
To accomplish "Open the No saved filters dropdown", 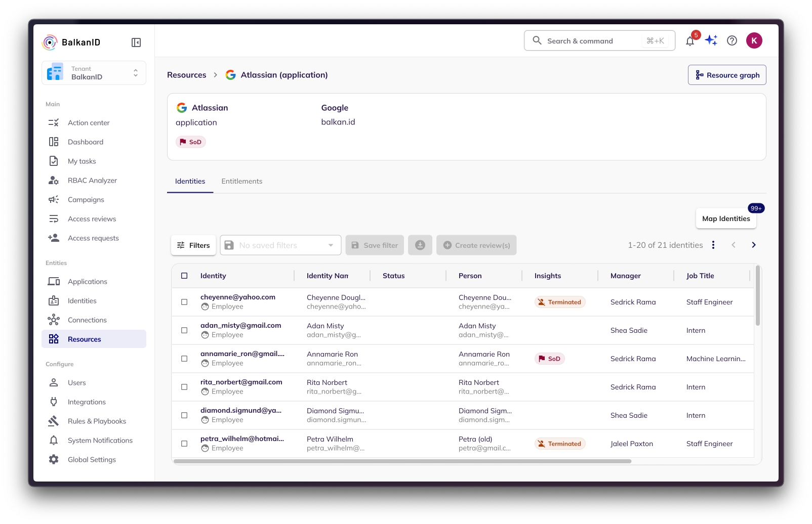I will click(280, 245).
